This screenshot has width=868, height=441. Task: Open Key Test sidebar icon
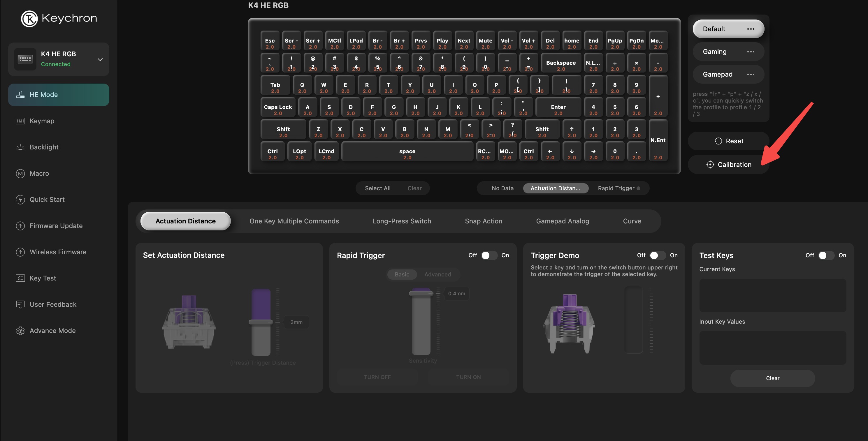click(x=20, y=278)
